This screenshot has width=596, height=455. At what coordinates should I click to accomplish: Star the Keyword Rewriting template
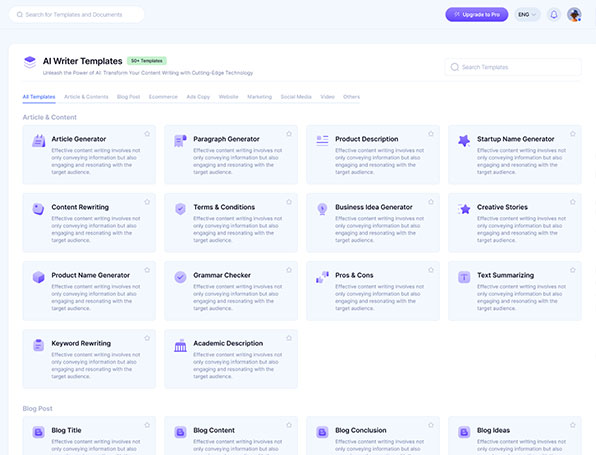tap(147, 338)
